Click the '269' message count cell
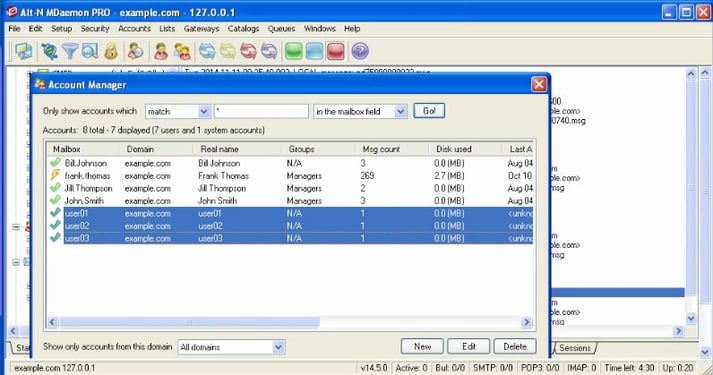This screenshot has height=375, width=713. [367, 175]
